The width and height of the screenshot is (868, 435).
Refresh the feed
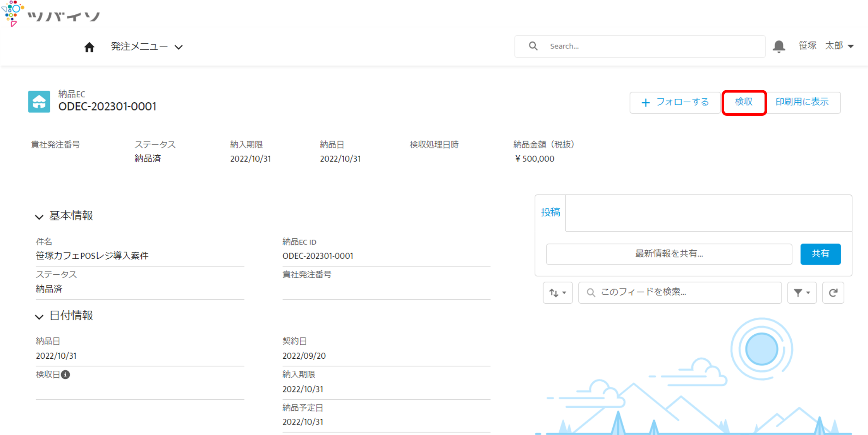click(833, 293)
